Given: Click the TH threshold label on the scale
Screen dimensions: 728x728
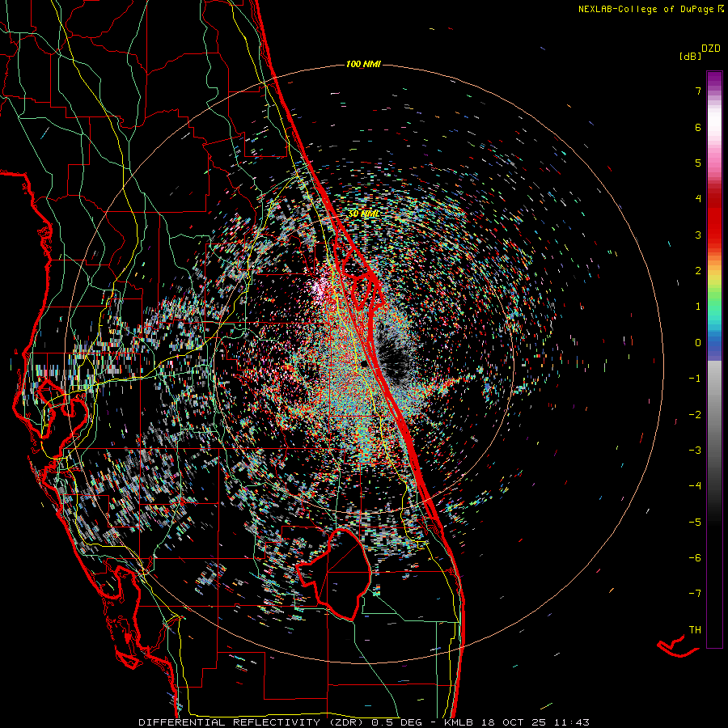Looking at the screenshot, I should 695,630.
